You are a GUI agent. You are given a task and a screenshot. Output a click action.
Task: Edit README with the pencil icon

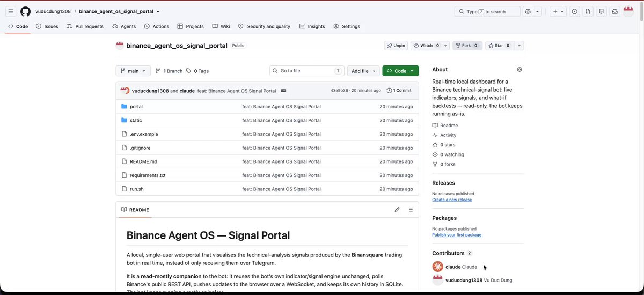[397, 210]
